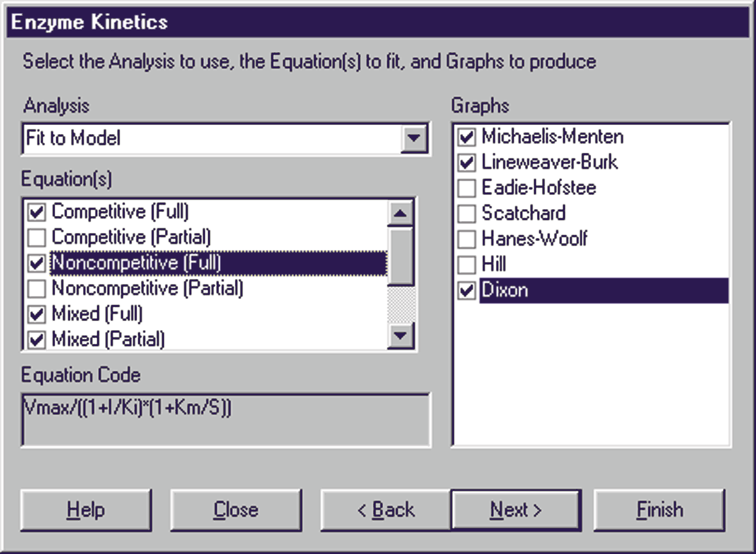Select the Noncompetitive (Partial) list row
Image resolution: width=756 pixels, height=554 pixels.
click(206, 288)
